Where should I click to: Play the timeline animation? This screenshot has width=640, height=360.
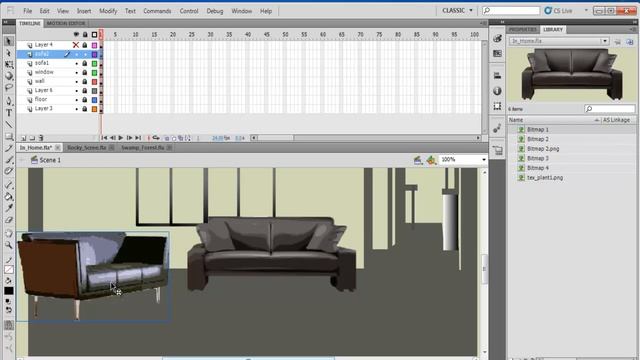tap(121, 138)
